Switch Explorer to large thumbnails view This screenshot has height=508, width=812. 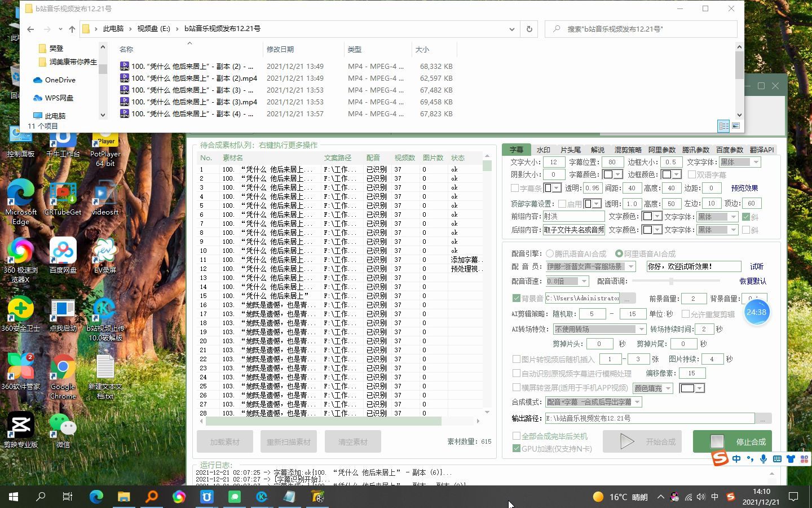point(736,126)
